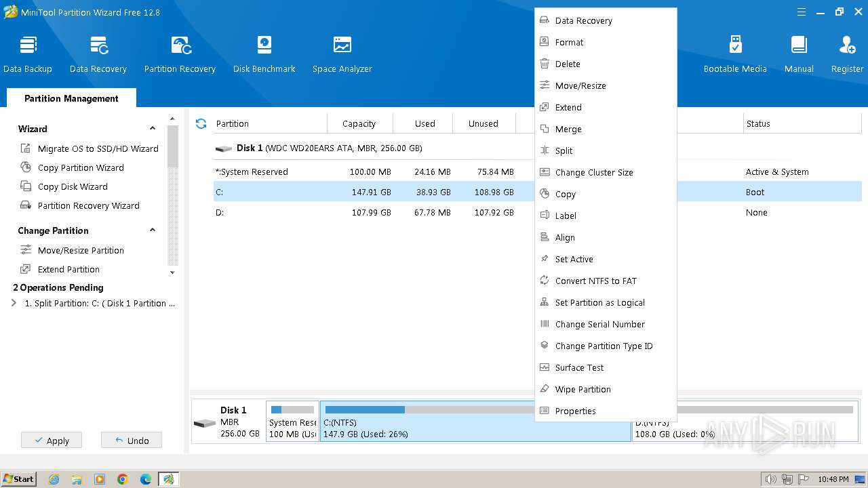Create Bootable Media
This screenshot has height=488, width=868.
[x=735, y=54]
